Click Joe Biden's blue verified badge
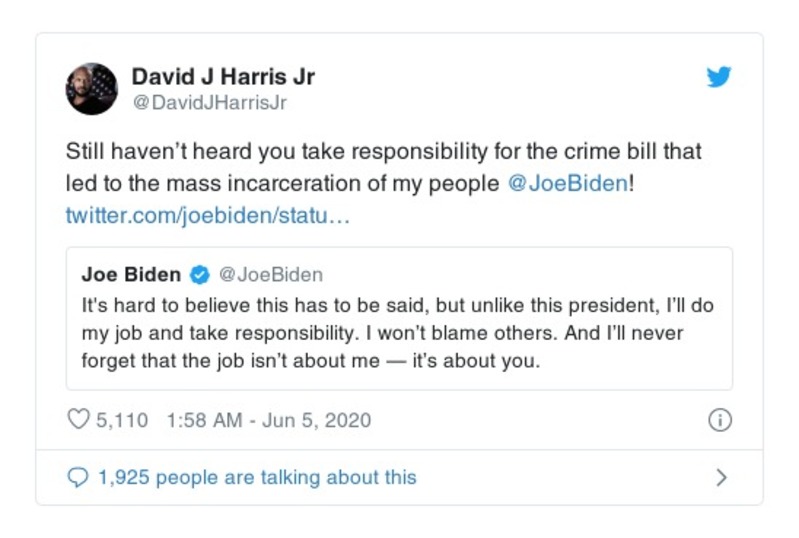This screenshot has width=799, height=538. point(200,275)
